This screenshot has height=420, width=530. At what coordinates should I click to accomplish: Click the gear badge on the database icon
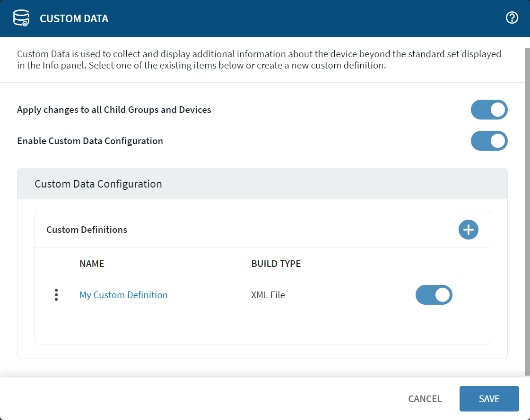[24, 23]
